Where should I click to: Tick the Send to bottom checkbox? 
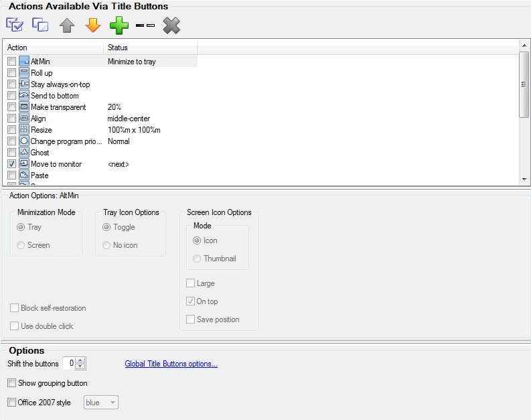pos(12,96)
